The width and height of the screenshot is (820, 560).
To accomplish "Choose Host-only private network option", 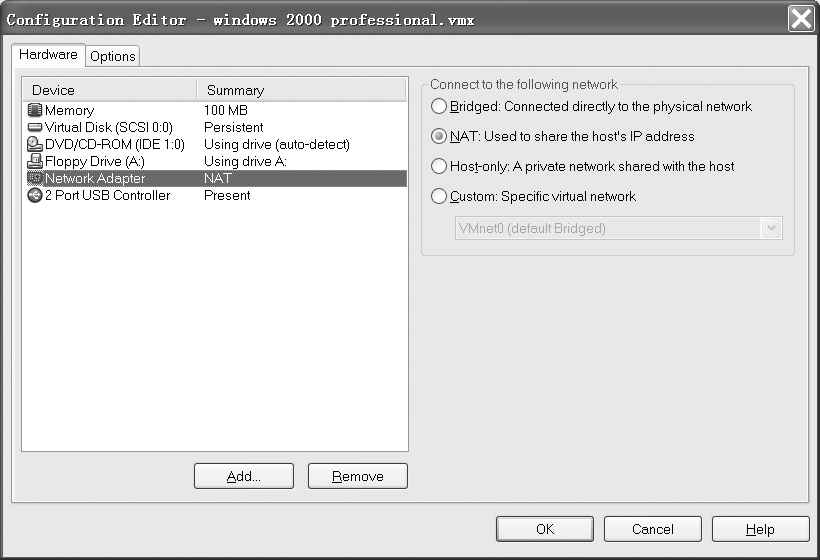I will (439, 167).
